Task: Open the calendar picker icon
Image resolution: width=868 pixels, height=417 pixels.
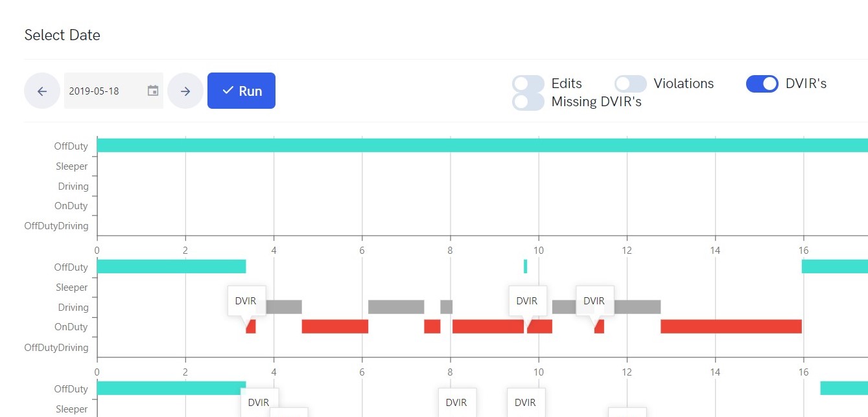Action: click(x=153, y=91)
